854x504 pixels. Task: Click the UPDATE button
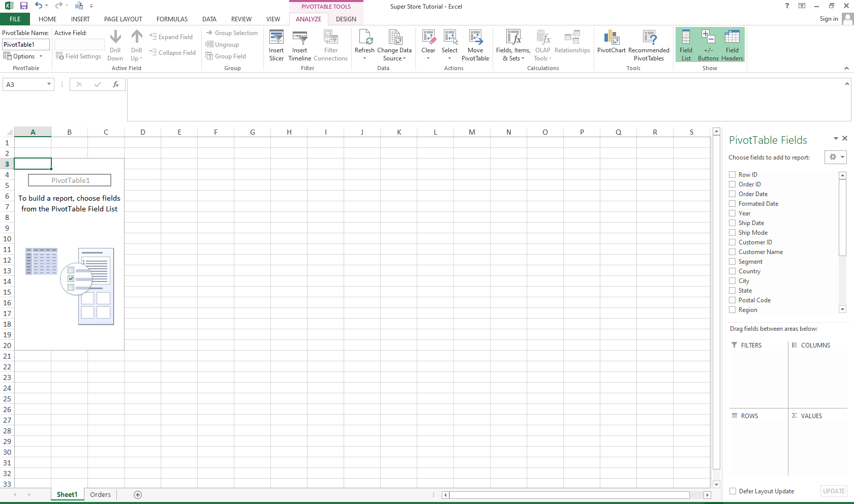click(833, 491)
